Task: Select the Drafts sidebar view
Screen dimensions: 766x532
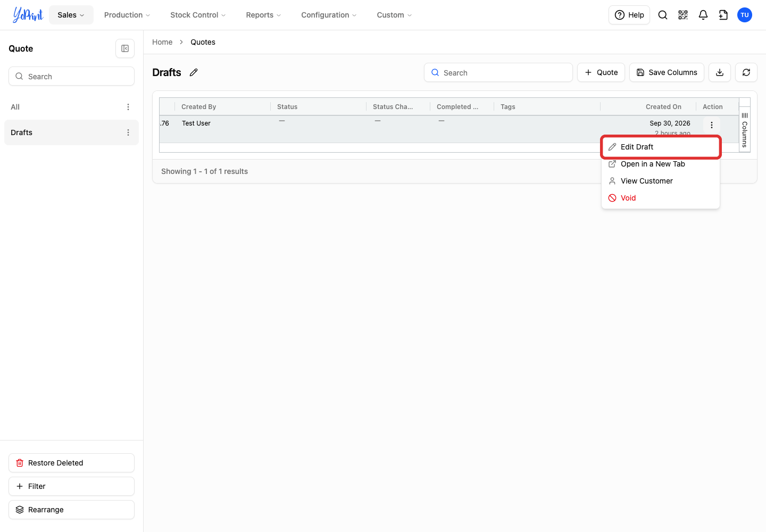Action: coord(71,132)
